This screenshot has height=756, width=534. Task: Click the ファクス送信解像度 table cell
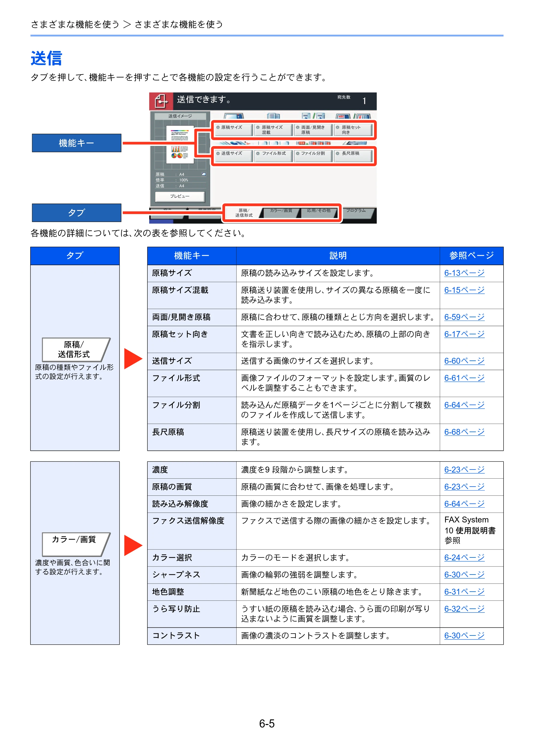(192, 531)
